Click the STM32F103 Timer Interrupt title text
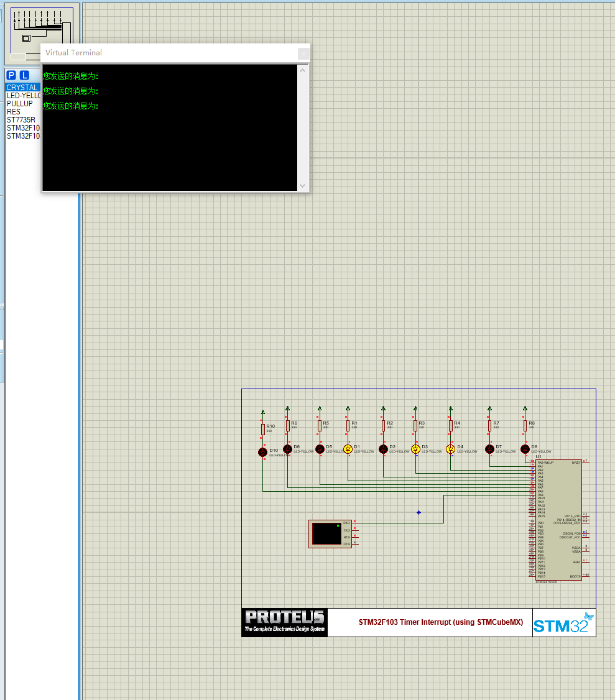This screenshot has height=700, width=615. coord(441,622)
